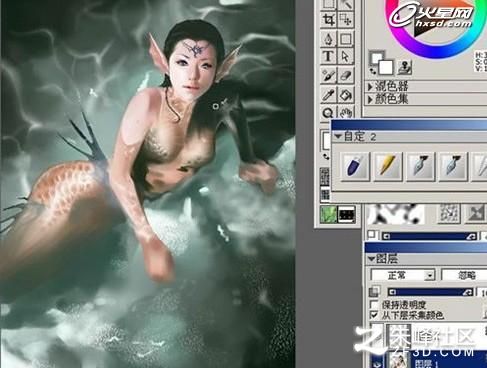Enable the 保持透明度 checkbox

(375, 305)
